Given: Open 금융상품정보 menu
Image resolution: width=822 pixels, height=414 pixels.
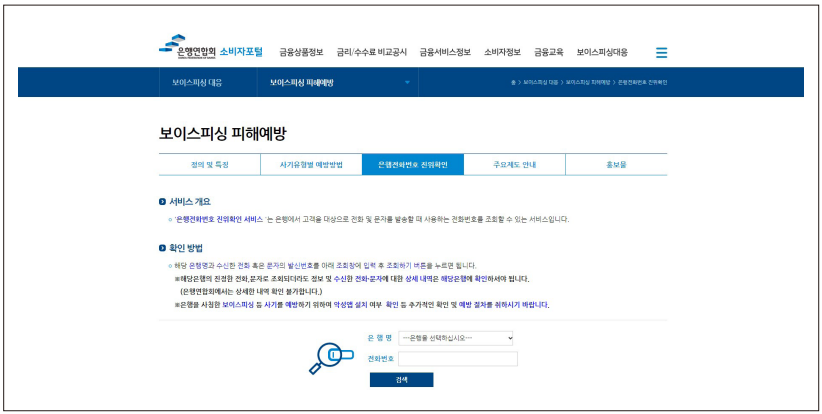Looking at the screenshot, I should (x=301, y=52).
